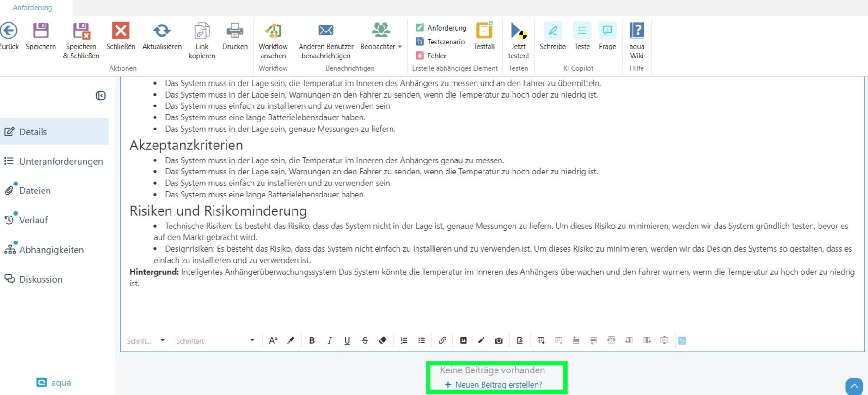This screenshot has width=868, height=395.
Task: Click the Aktualisieren refresh icon
Action: [x=162, y=31]
